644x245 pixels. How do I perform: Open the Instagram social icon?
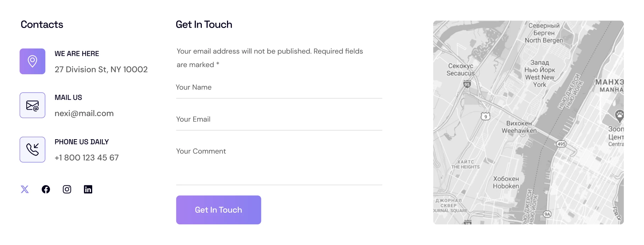point(67,189)
